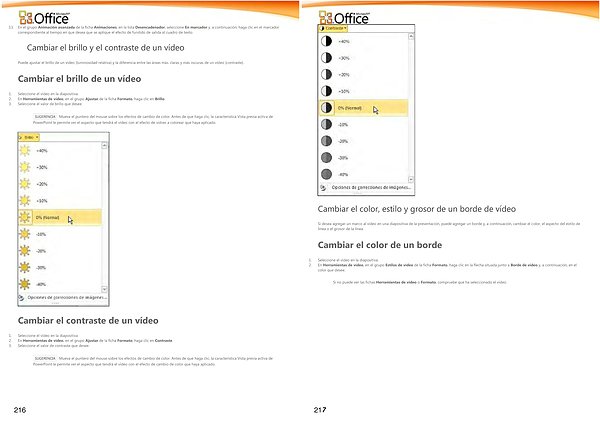Click heading 'Cambiar el brillo y el contraste de un vídeo'

tap(106, 48)
